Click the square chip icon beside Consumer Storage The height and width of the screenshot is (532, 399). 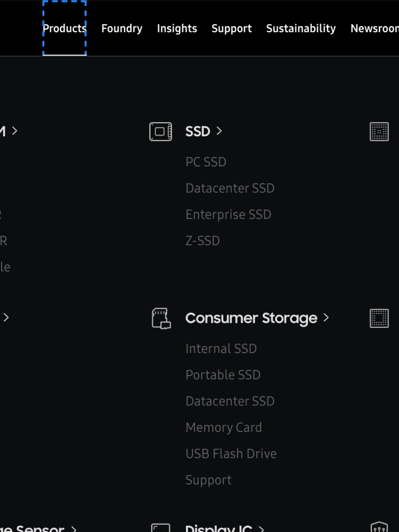tap(379, 318)
